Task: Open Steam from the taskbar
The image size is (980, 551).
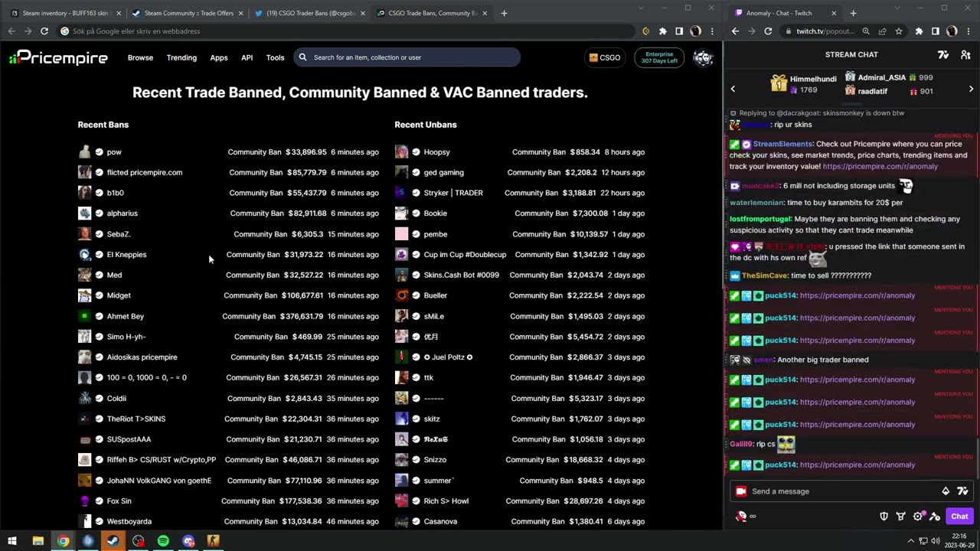Action: [113, 541]
